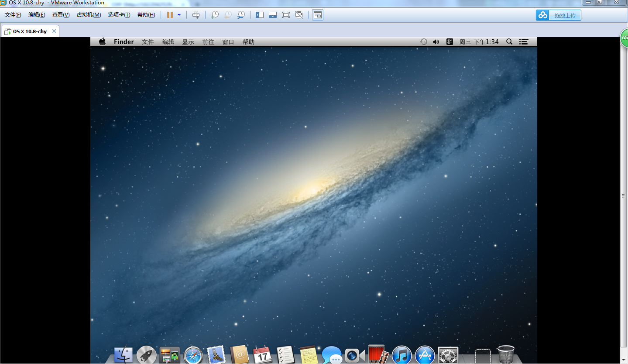
Task: Open the volume control in menu bar
Action: (436, 42)
